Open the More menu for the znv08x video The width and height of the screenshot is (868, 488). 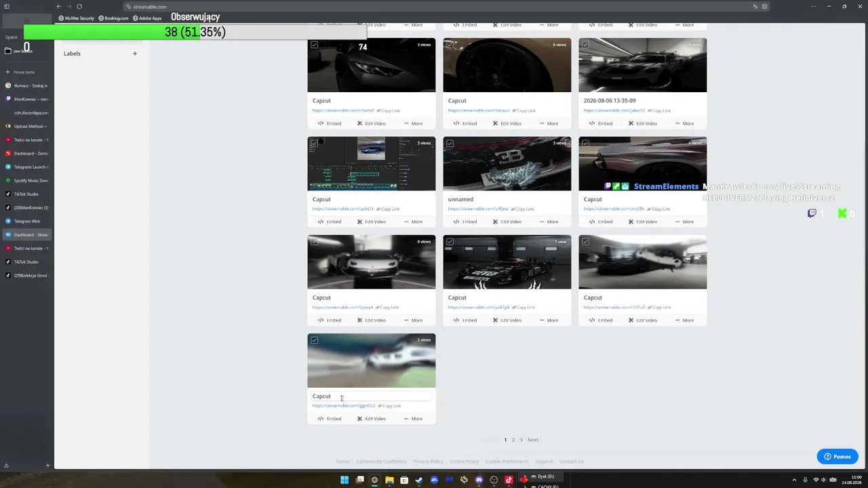coord(684,222)
